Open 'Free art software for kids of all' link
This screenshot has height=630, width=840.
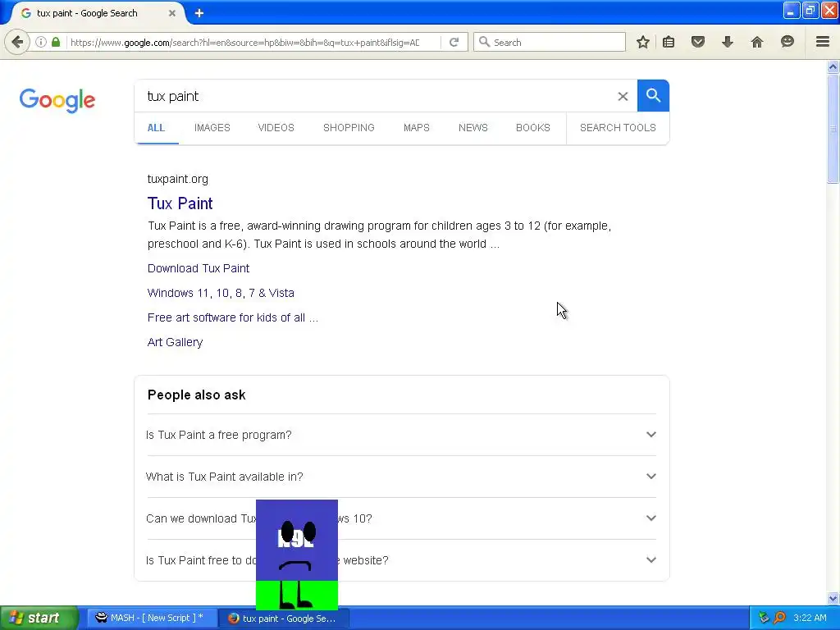tap(232, 317)
